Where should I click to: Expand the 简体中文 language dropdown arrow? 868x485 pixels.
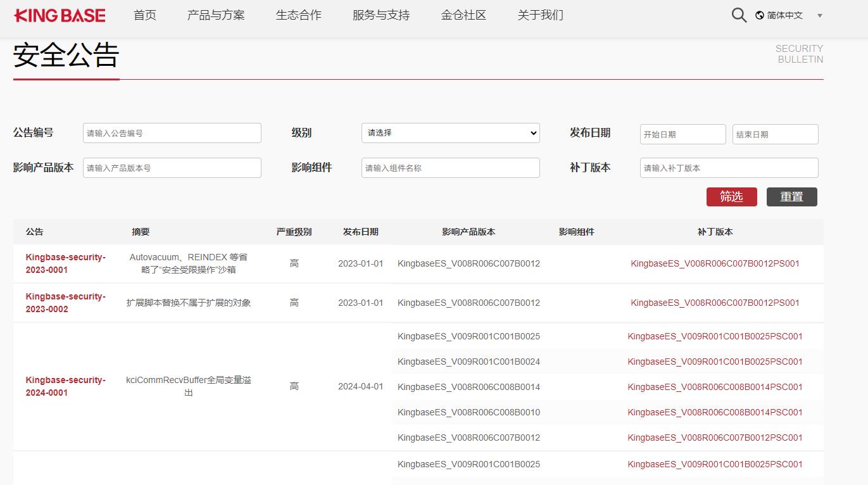(x=820, y=16)
